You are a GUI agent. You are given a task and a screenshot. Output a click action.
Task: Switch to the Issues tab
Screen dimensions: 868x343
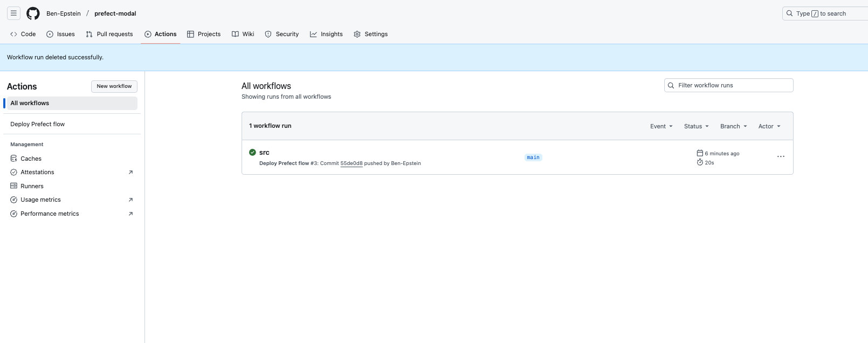click(x=60, y=34)
